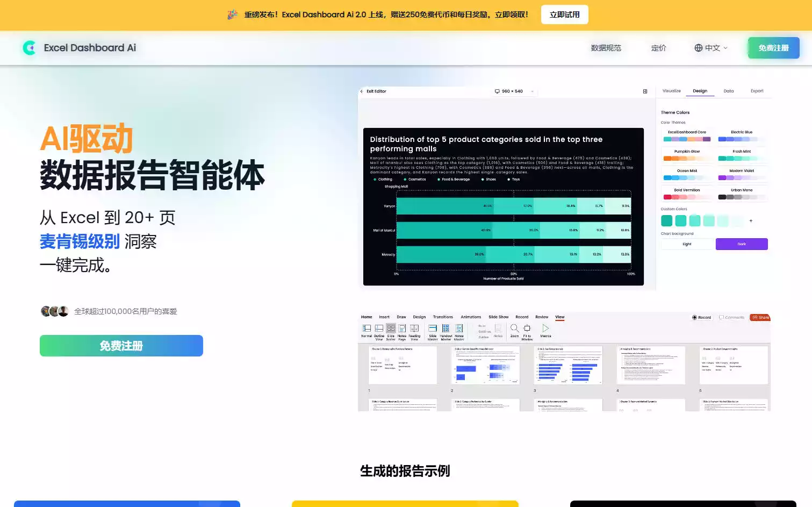812x507 pixels.
Task: Add a custom color with plus icon
Action: pyautogui.click(x=751, y=220)
